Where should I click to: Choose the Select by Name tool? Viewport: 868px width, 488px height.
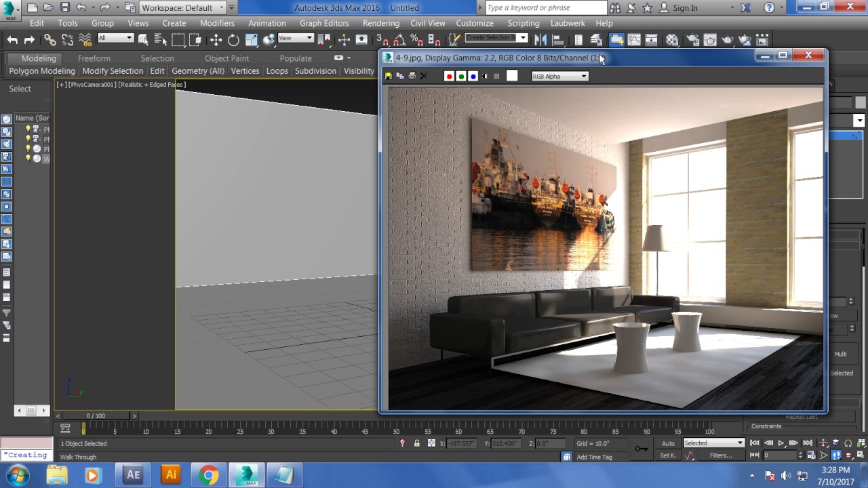tap(161, 40)
